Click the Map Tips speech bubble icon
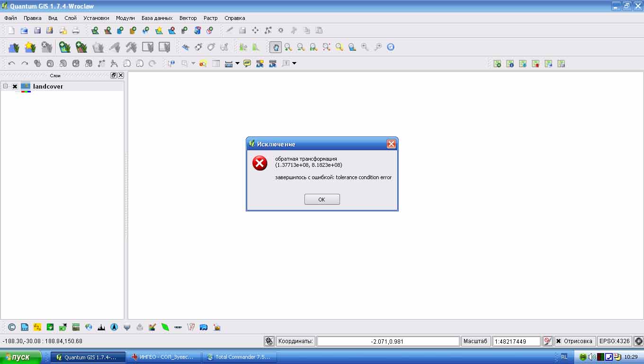 tap(247, 64)
